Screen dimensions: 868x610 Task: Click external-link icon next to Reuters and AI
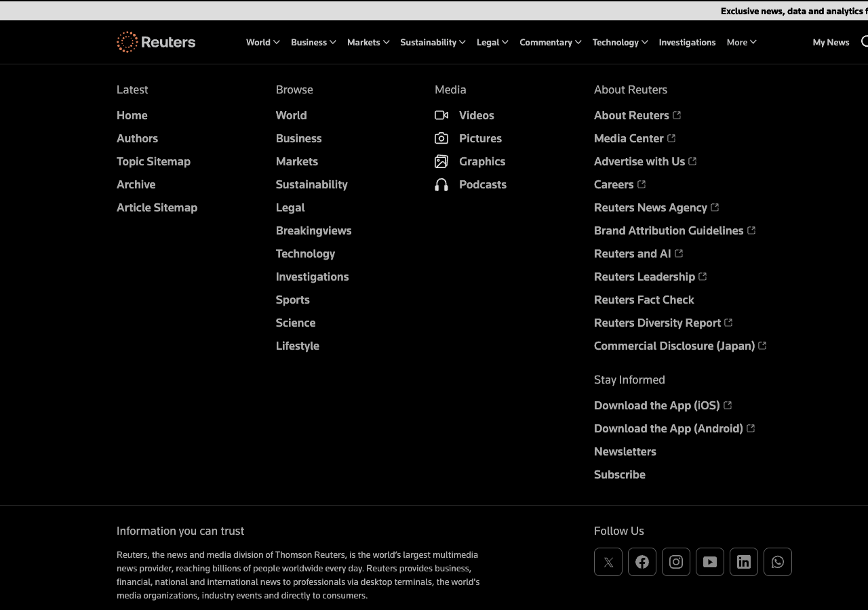(x=679, y=253)
